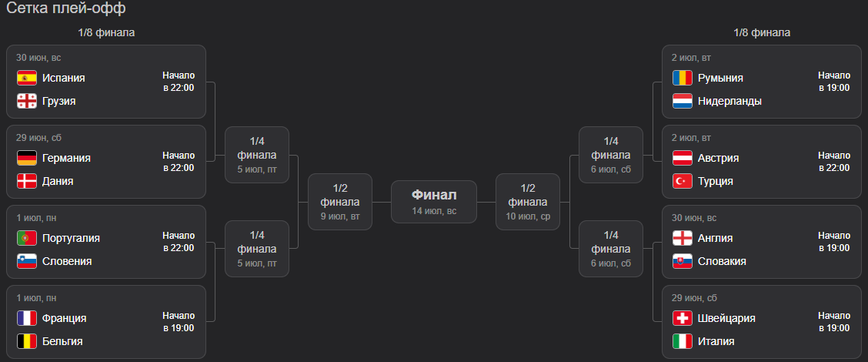Screen dimensions: 868x362
Task: Click the Словения team name
Action: [x=67, y=261]
